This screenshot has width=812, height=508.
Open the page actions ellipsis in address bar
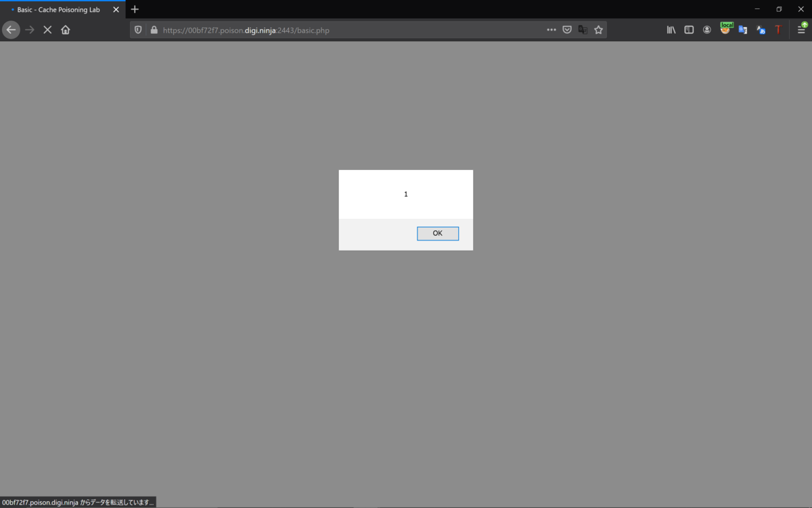coord(552,29)
